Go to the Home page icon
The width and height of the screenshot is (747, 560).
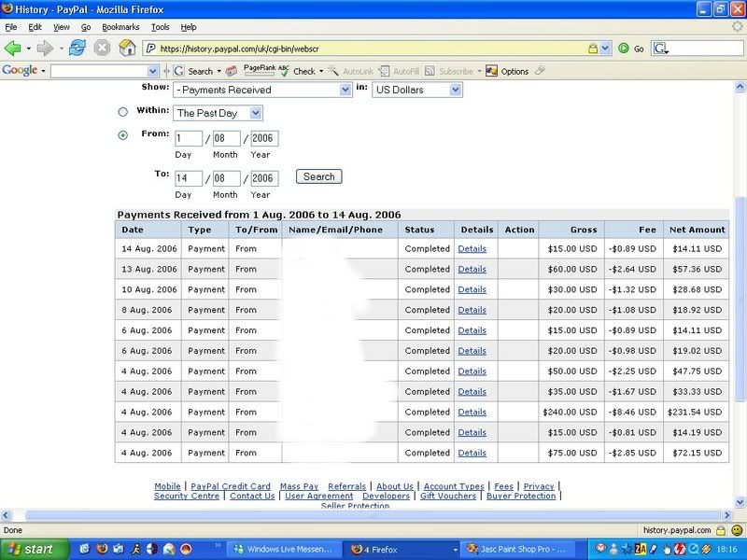[x=127, y=48]
